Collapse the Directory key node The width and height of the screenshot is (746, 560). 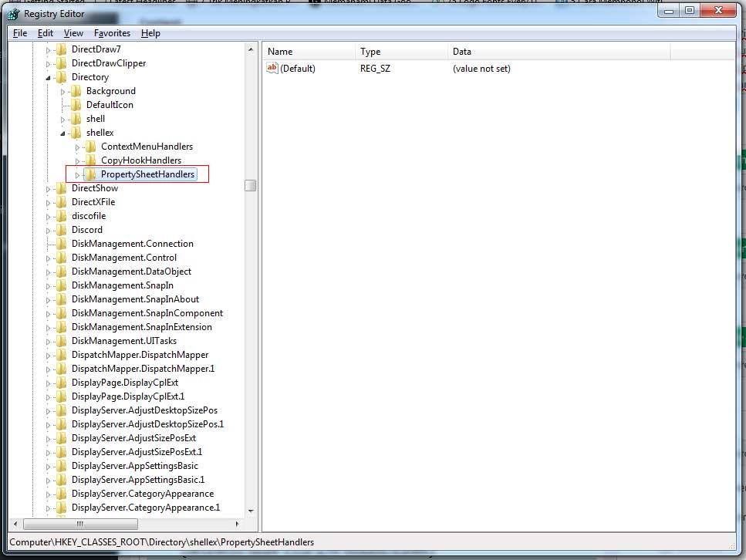(x=49, y=78)
